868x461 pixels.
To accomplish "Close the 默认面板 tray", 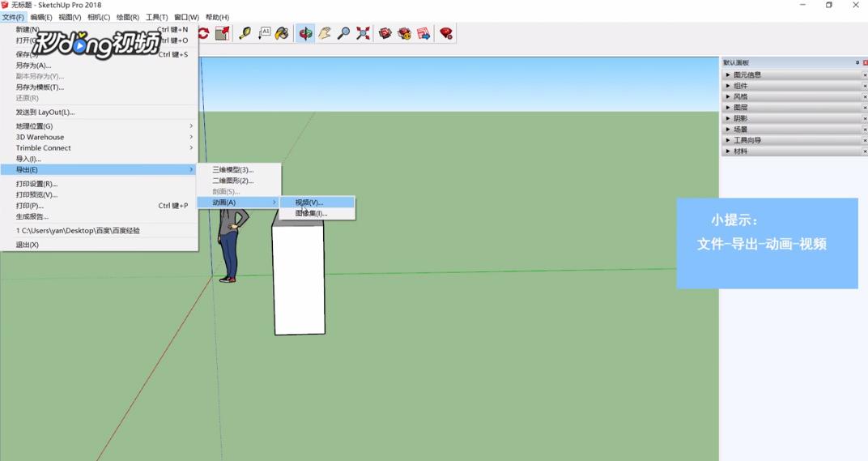I will coord(865,62).
